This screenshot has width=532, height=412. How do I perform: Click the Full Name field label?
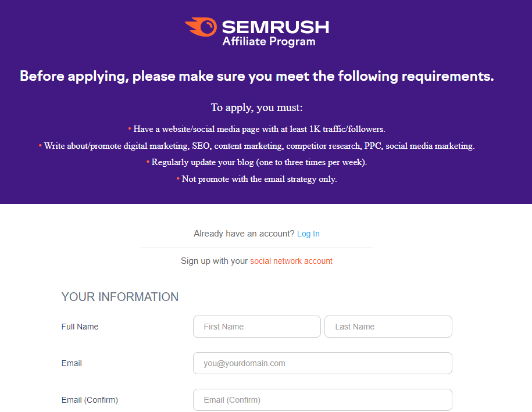pyautogui.click(x=80, y=327)
